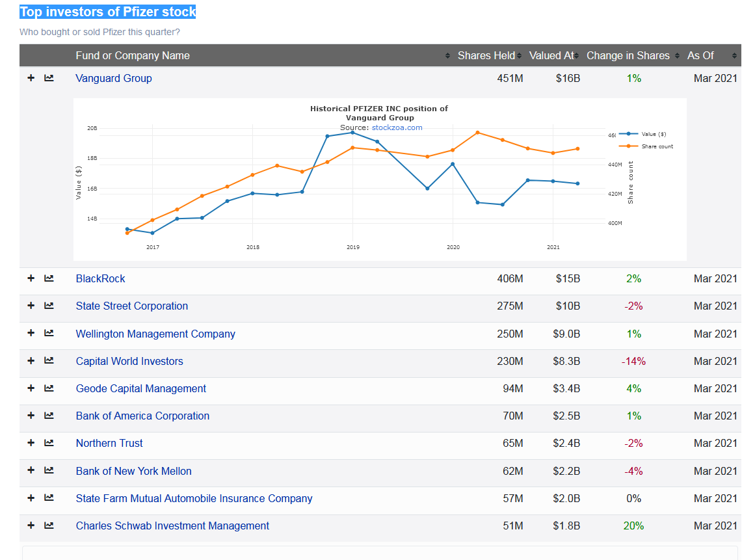This screenshot has height=560, width=755.
Task: Show chart icon for BlackRock
Action: [x=49, y=278]
